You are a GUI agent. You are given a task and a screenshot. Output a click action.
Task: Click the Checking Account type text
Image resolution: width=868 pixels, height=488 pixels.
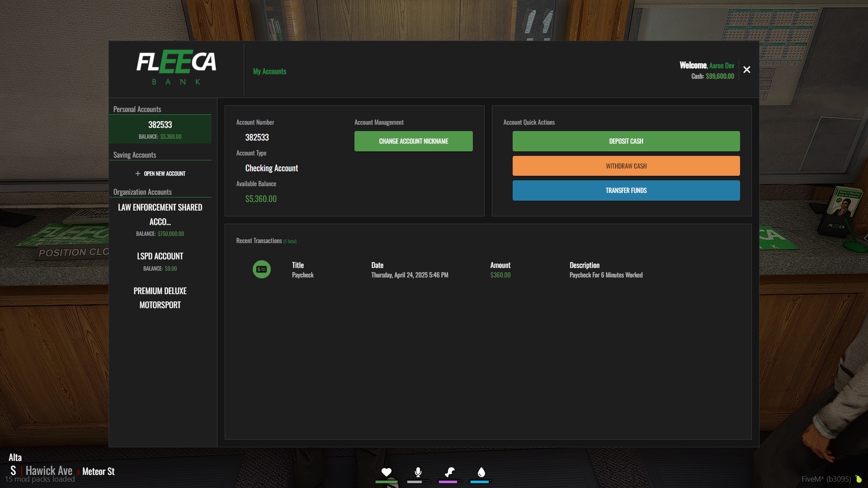[272, 168]
